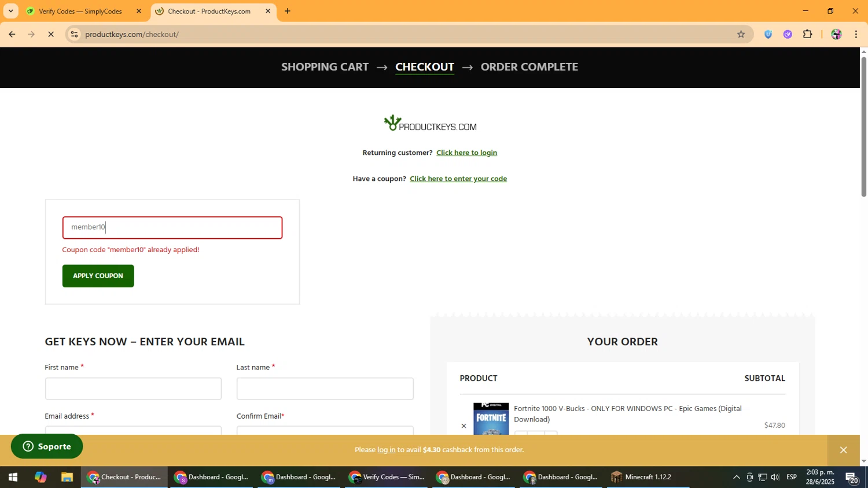
Task: Change ESP keyboard language
Action: [x=792, y=477]
